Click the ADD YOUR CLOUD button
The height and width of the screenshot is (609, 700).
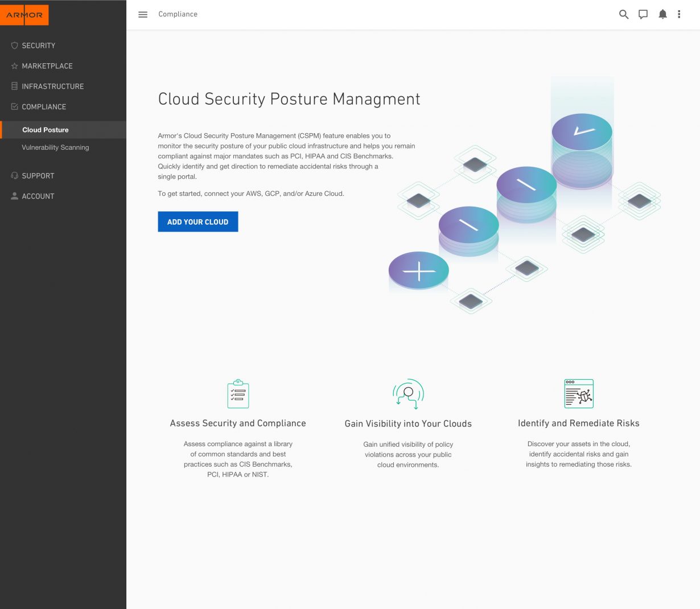pyautogui.click(x=198, y=222)
